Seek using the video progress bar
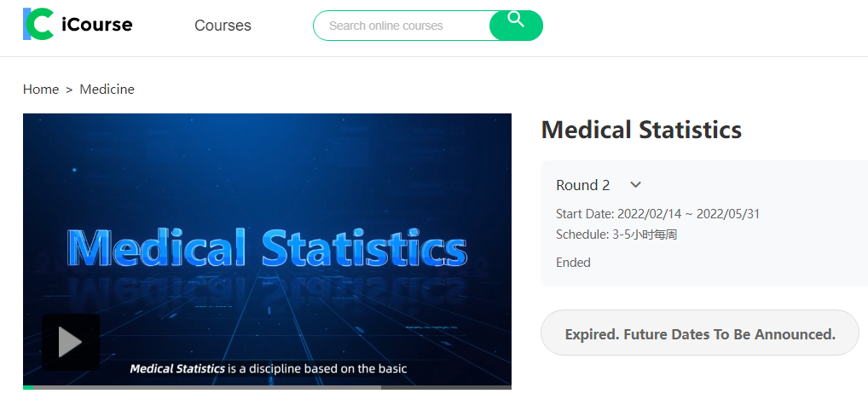 coord(256,387)
